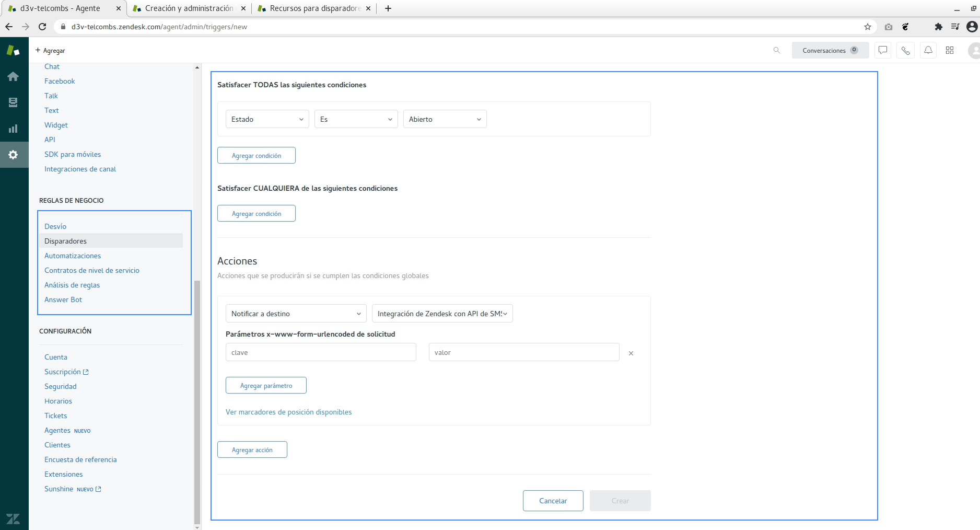Open the Es operator dropdown
The height and width of the screenshot is (530, 980).
pyautogui.click(x=356, y=119)
